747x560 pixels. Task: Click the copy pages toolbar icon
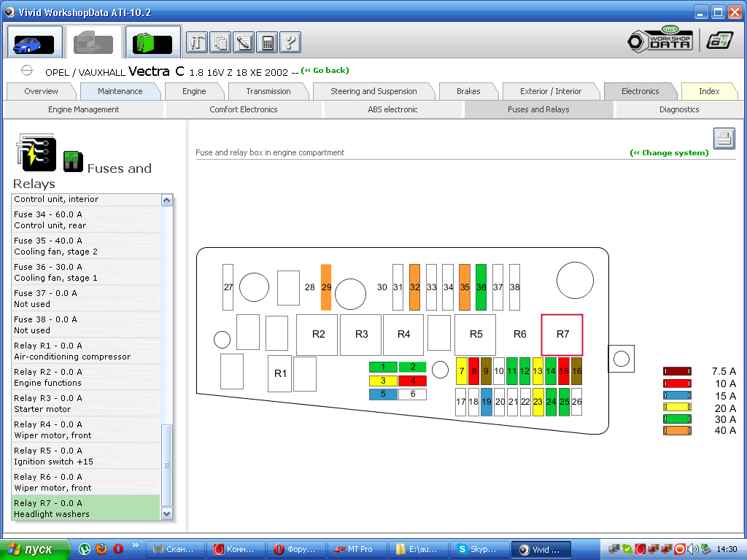coord(220,43)
